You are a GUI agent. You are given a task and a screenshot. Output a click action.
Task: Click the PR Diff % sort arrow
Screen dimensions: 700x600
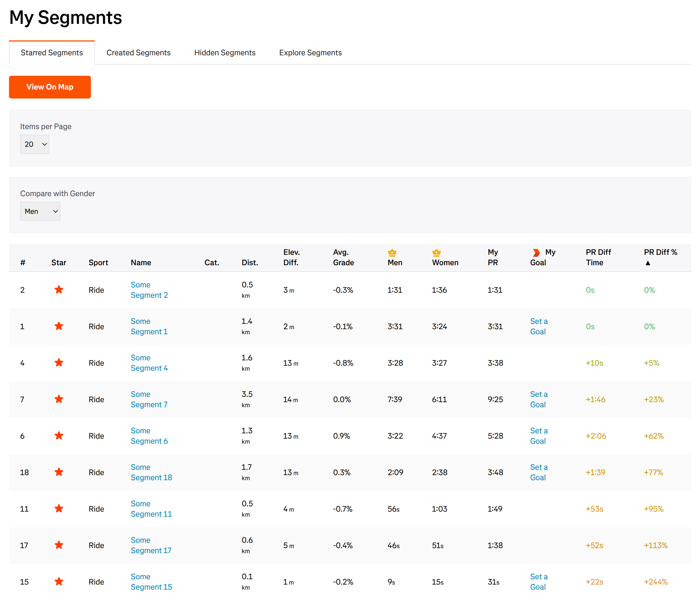pyautogui.click(x=648, y=263)
